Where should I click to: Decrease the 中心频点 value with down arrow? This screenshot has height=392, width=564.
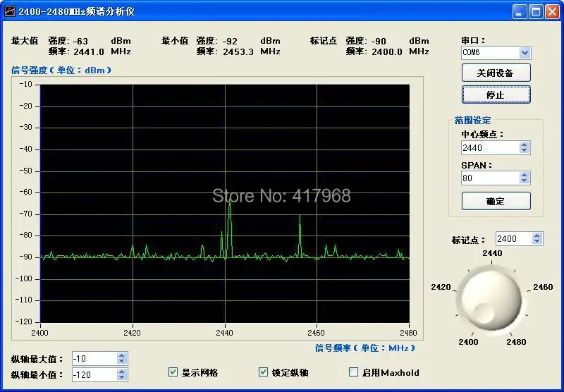[x=525, y=150]
